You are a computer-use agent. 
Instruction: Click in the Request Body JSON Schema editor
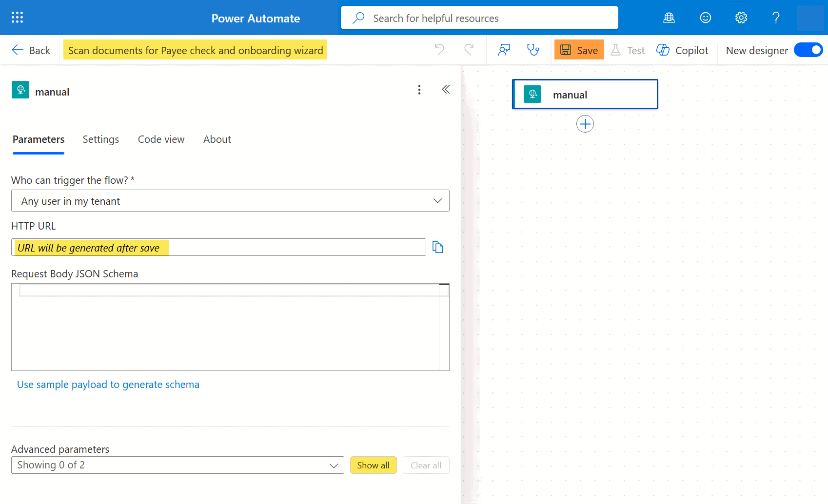(230, 327)
